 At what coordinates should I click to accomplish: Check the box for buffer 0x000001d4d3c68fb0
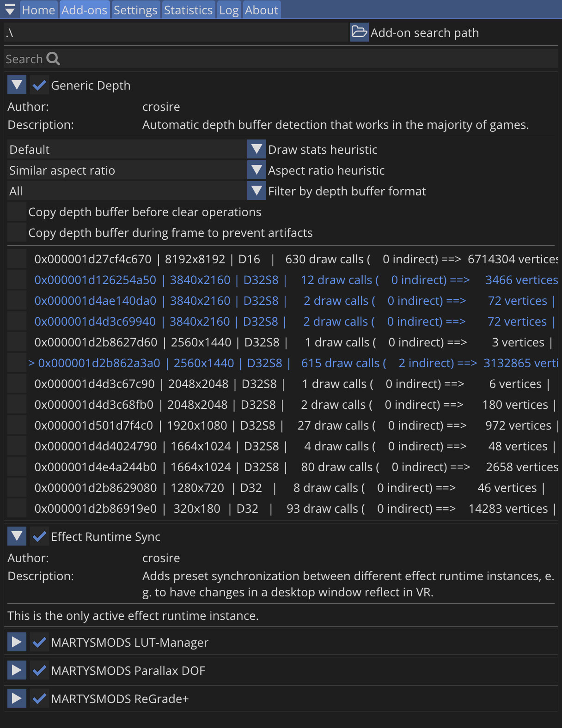pos(17,404)
